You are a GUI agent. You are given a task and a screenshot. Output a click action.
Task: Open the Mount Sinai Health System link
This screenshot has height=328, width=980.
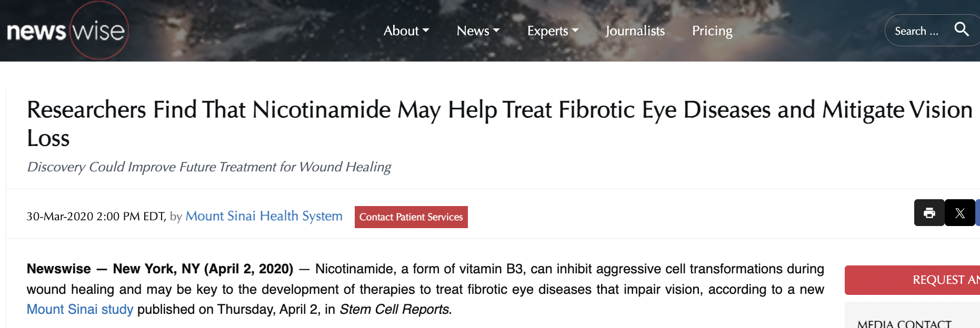point(264,216)
